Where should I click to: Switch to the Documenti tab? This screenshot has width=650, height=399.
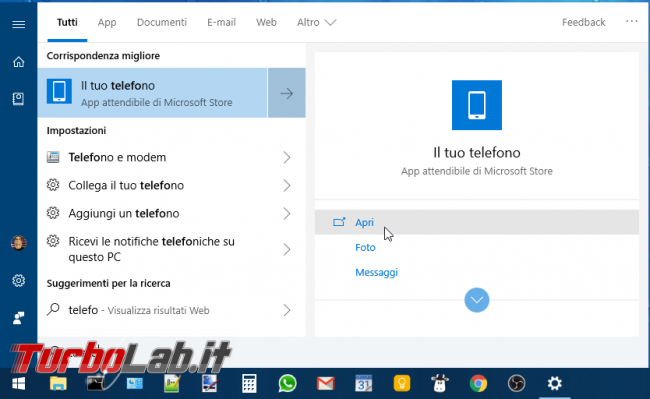(162, 22)
